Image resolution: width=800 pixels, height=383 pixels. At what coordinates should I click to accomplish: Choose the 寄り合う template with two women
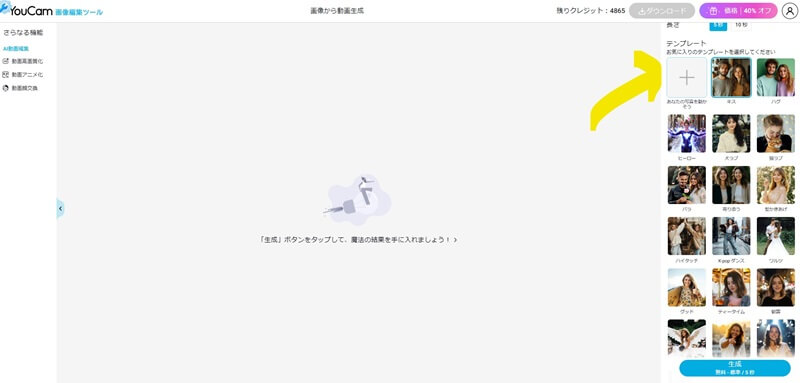731,185
